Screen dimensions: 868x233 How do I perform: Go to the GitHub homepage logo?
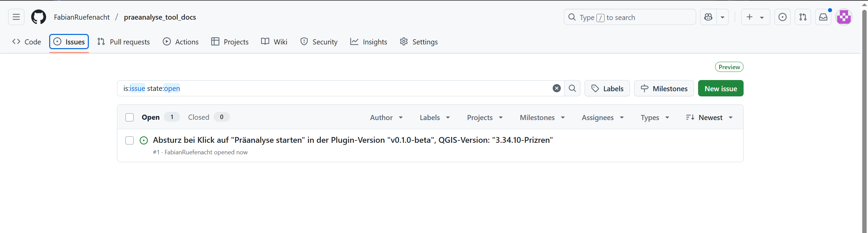[x=39, y=17]
